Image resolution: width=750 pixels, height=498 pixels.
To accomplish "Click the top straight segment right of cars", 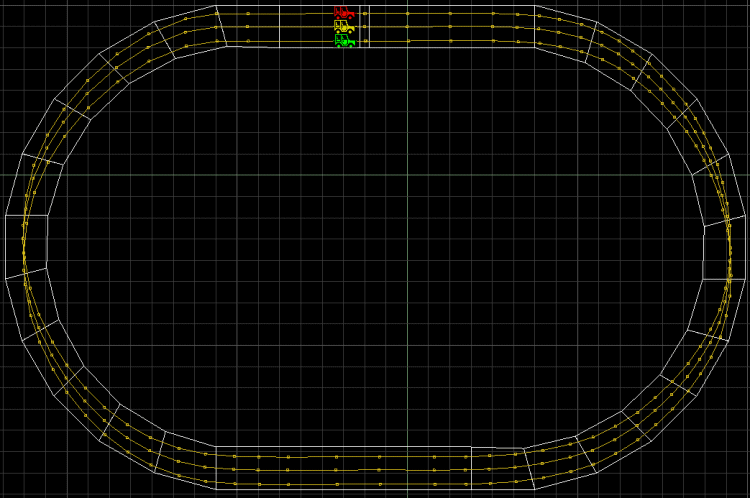I will pyautogui.click(x=452, y=26).
